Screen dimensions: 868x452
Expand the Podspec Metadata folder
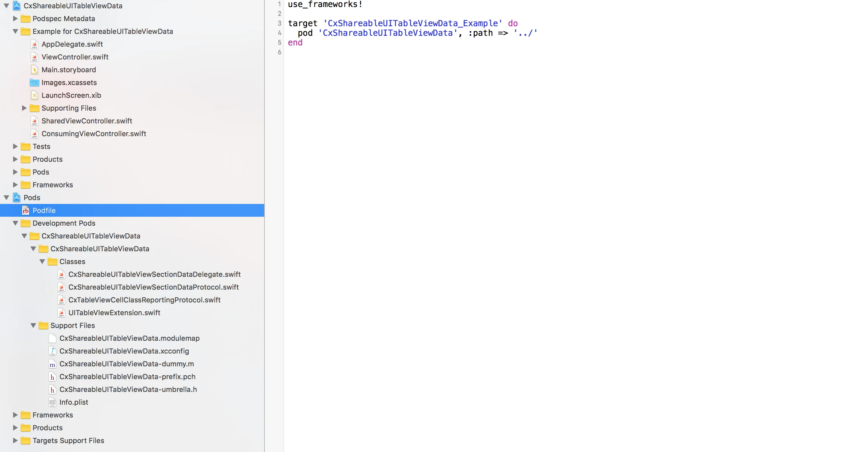click(15, 19)
